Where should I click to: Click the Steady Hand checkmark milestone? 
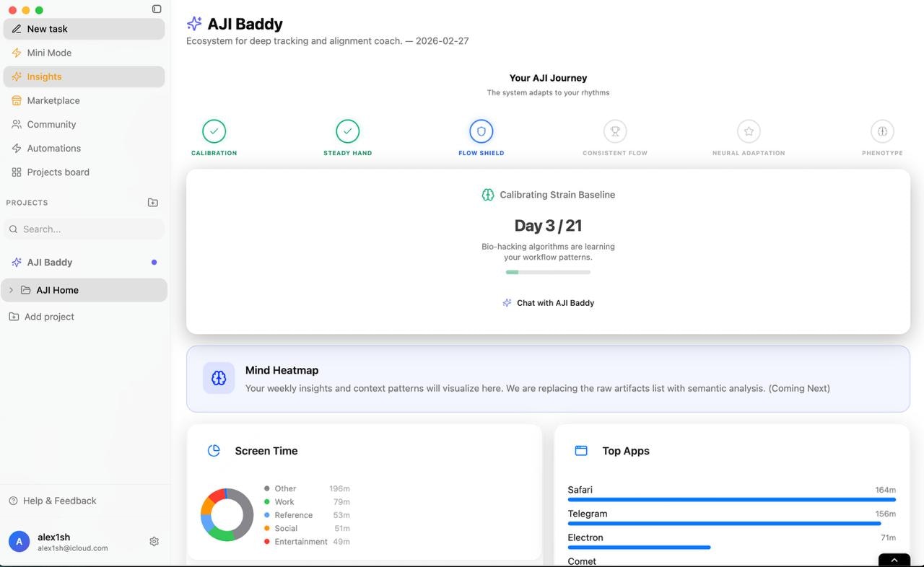(x=347, y=131)
